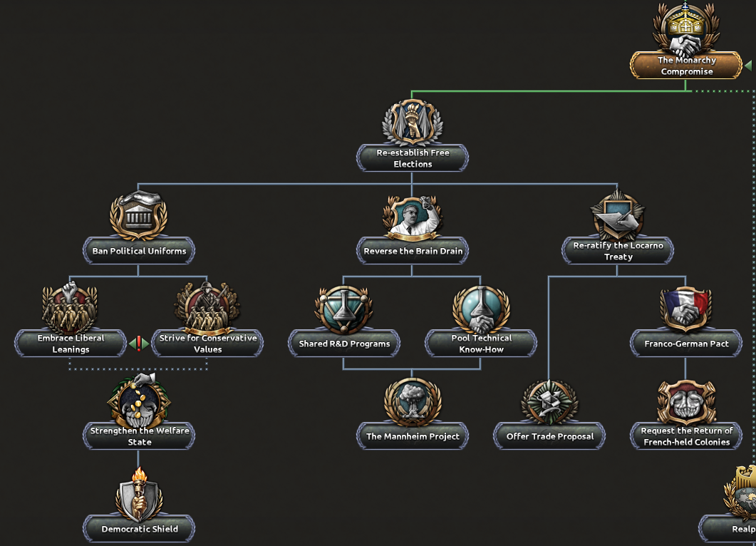The image size is (756, 546).
Task: Click the Shared R&D Programs flask icon
Action: tap(343, 309)
